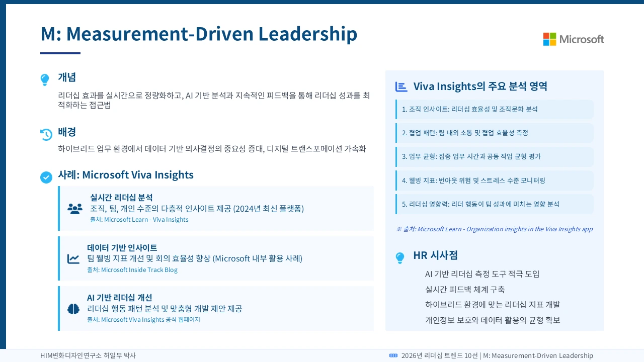Viewport: 644px width, 362px height.
Task: Select the line chart icon for 데이터 기반 인사이트
Action: (x=73, y=259)
